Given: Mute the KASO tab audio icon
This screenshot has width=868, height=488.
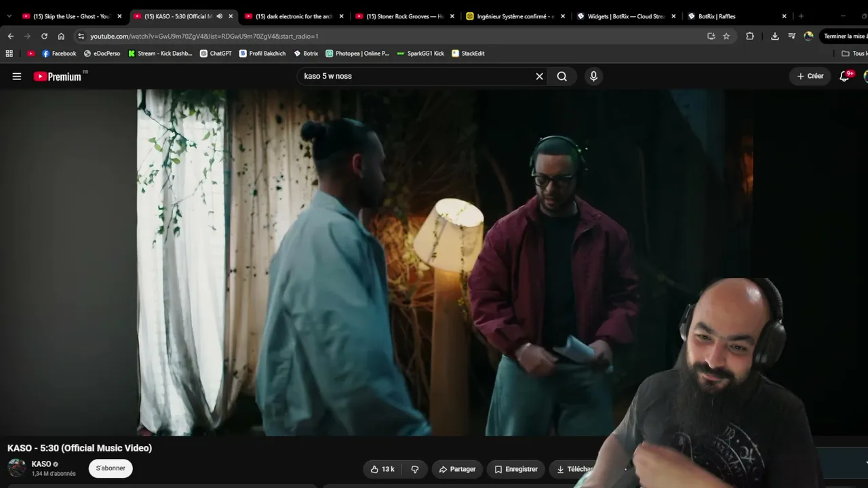Looking at the screenshot, I should pos(219,16).
